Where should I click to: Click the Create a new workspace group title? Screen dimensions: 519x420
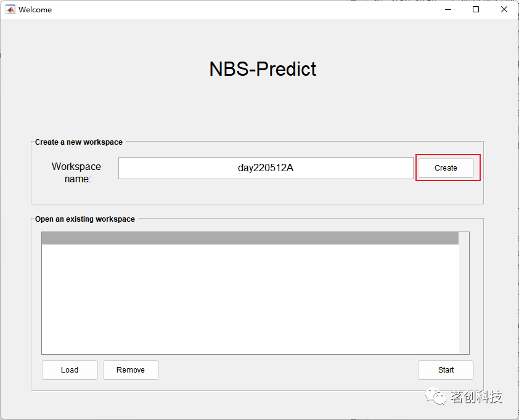click(x=78, y=142)
